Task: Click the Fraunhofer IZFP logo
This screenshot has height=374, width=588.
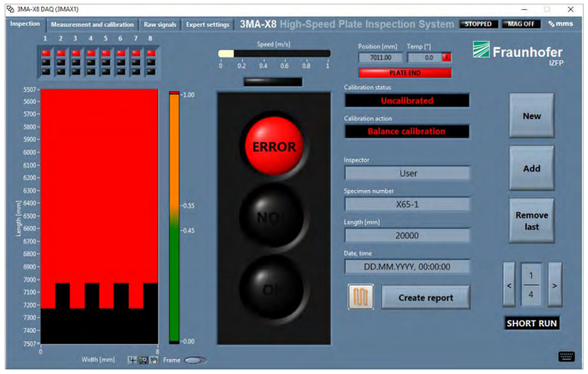Action: (518, 53)
